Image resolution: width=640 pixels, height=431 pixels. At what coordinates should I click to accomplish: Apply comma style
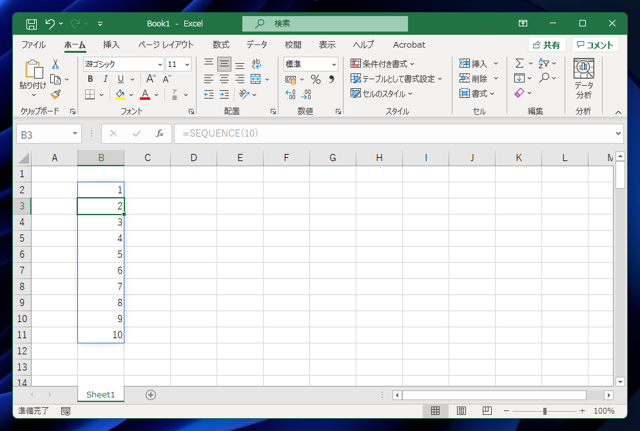331,79
